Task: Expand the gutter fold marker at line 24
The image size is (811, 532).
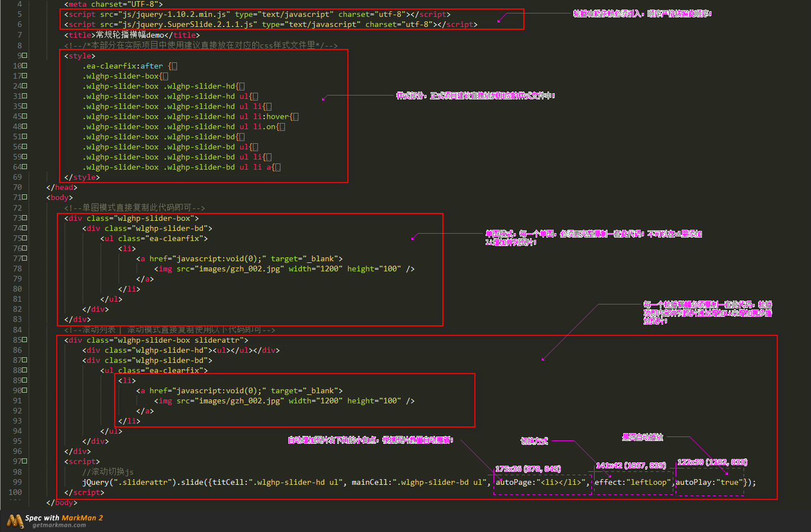Action: 25,86
